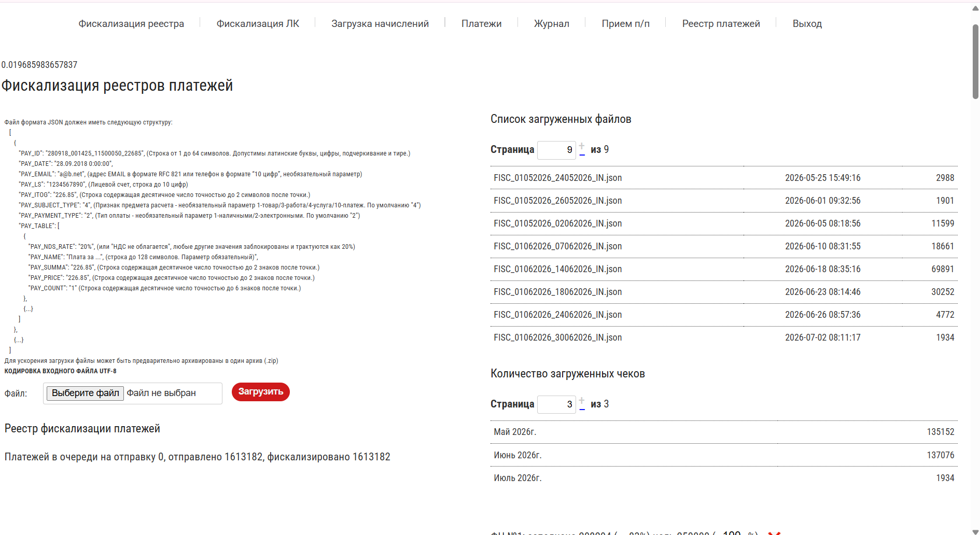This screenshot has width=980, height=535.
Task: Select file FISC_01052026_02062026_IN.json
Action: pos(558,223)
